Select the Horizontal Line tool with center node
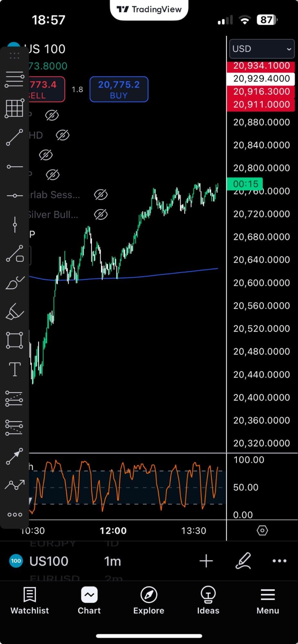 pos(15,196)
